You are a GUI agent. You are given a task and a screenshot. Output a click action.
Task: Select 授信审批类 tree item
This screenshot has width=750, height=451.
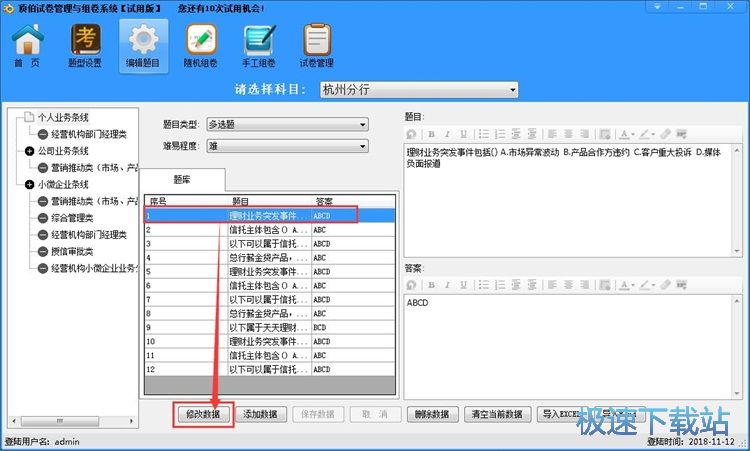(x=72, y=252)
